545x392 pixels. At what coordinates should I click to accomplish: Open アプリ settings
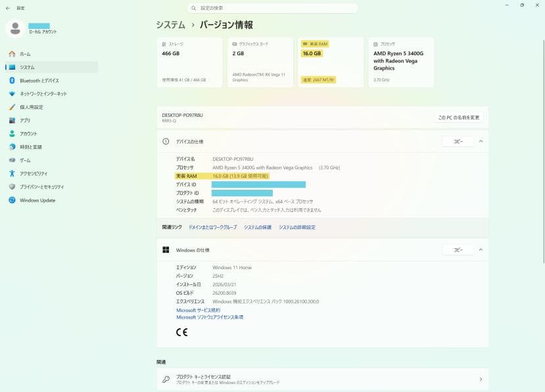click(52, 120)
